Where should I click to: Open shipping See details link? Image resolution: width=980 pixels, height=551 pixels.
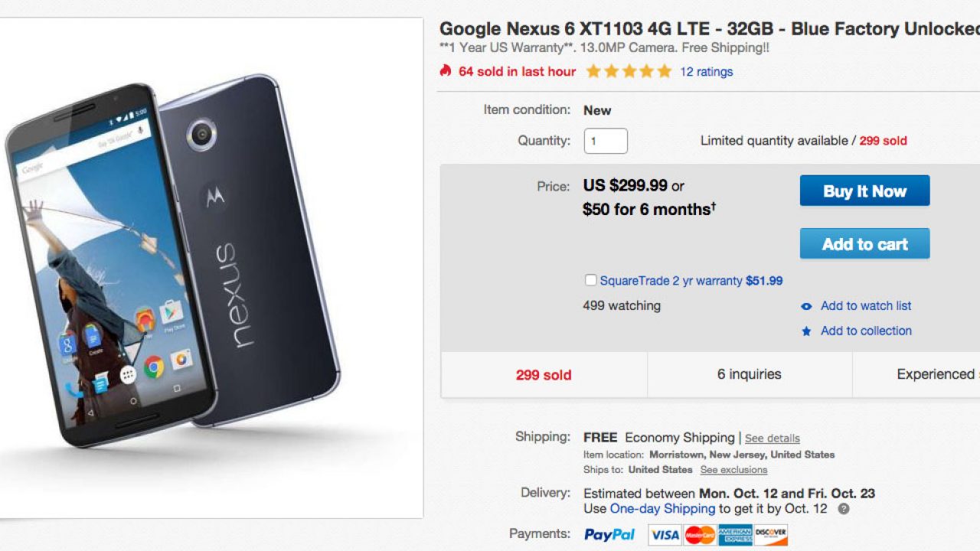(x=772, y=439)
